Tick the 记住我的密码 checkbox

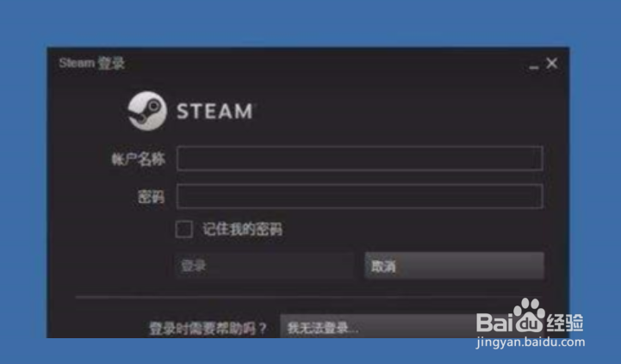[x=184, y=229]
